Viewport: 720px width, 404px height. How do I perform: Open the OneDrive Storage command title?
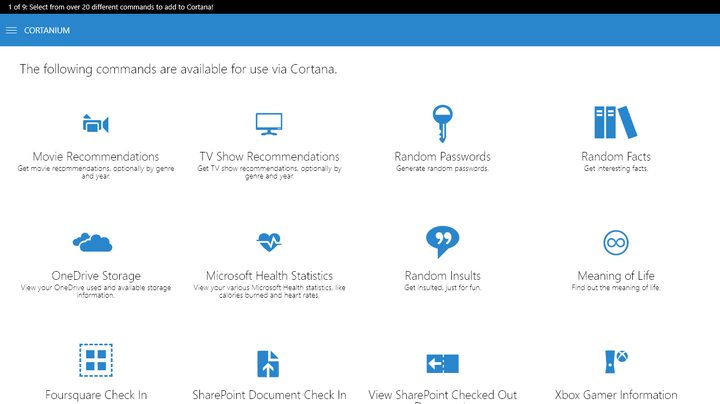tap(96, 276)
